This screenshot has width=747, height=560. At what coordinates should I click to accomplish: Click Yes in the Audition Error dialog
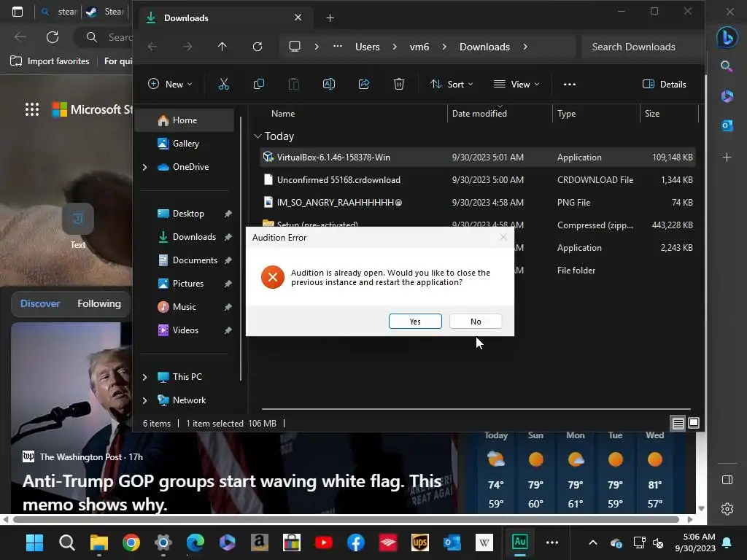[x=415, y=322]
